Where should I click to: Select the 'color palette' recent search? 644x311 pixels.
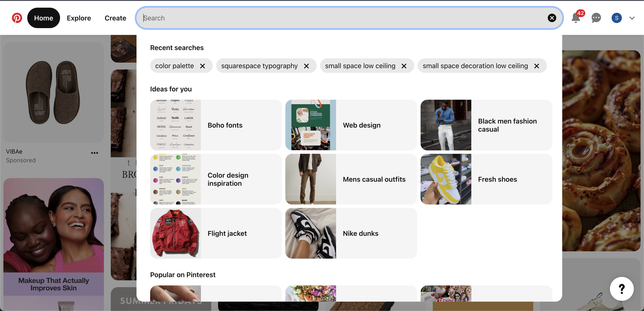[174, 66]
